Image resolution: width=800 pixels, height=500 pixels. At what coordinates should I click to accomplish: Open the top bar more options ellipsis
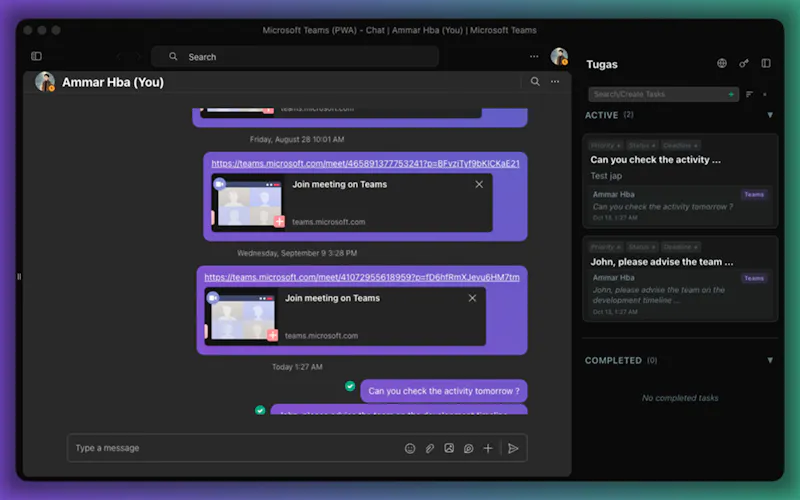coord(534,56)
